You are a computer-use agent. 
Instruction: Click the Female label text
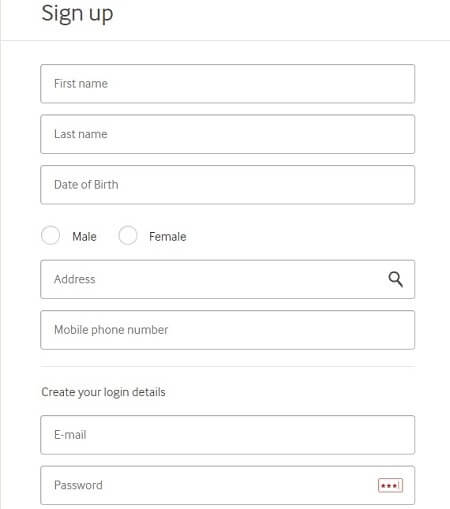pos(168,237)
